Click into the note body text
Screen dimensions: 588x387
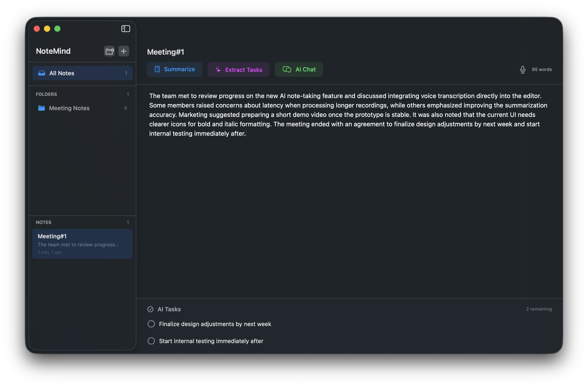point(346,115)
